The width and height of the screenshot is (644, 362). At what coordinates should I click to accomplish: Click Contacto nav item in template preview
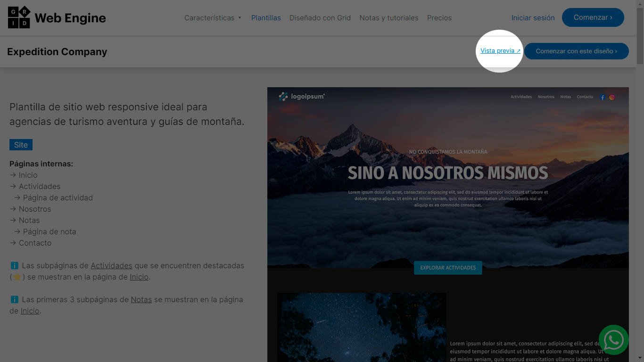click(x=585, y=97)
